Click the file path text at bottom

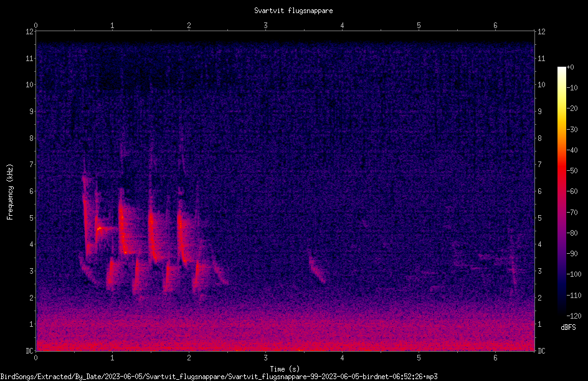point(219,377)
